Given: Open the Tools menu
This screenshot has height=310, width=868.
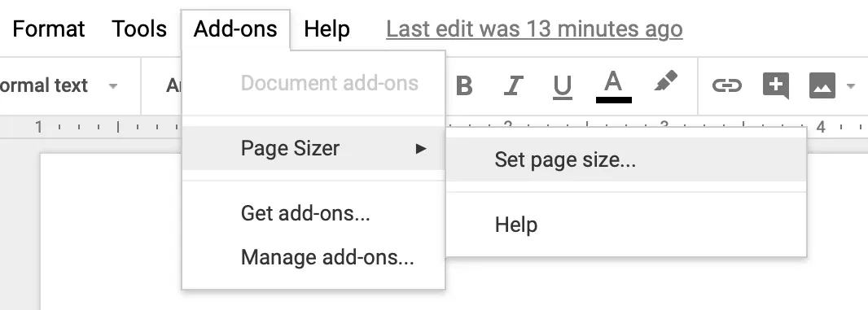Looking at the screenshot, I should click(x=139, y=28).
